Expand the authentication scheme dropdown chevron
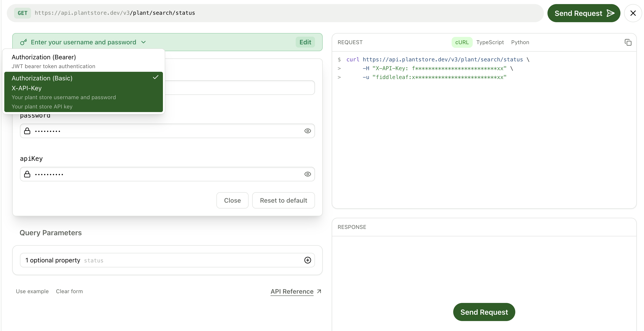This screenshot has height=331, width=644. coord(143,42)
